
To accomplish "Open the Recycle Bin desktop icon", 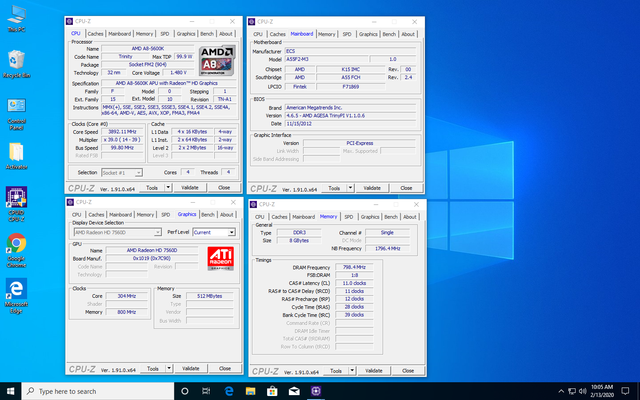I will pyautogui.click(x=16, y=64).
